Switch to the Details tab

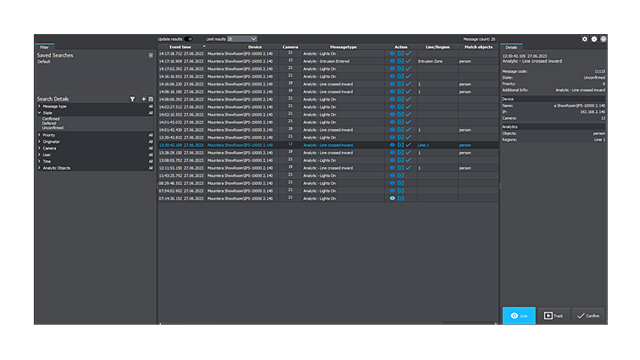[x=511, y=47]
